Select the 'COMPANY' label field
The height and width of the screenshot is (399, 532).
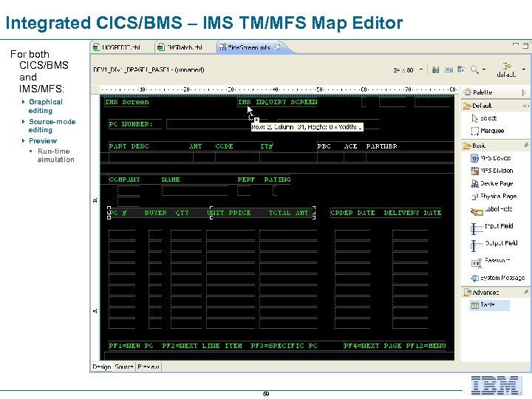124,180
